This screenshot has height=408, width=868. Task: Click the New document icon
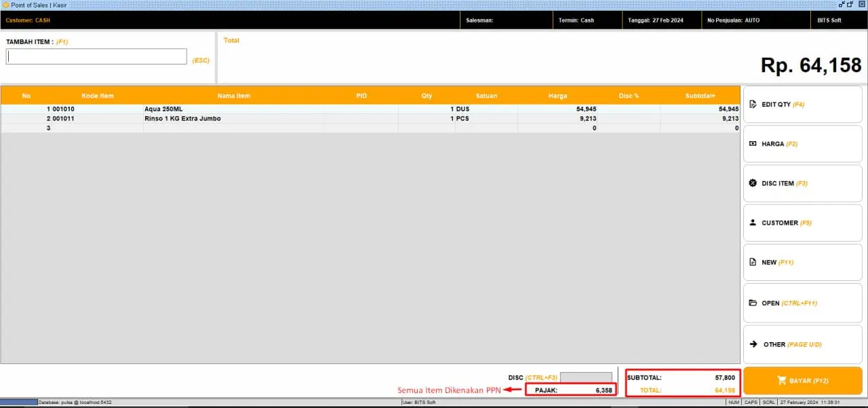pyautogui.click(x=753, y=263)
